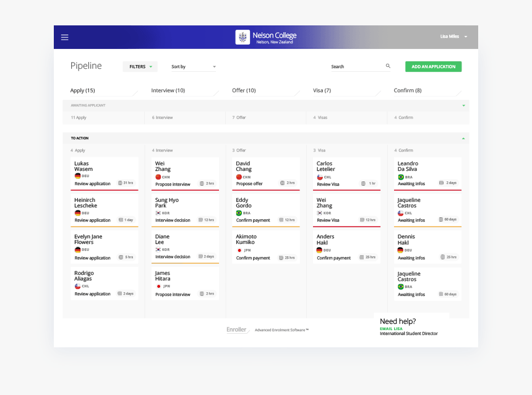Expand the Awaiting Applicant section
The height and width of the screenshot is (395, 532).
(x=463, y=105)
